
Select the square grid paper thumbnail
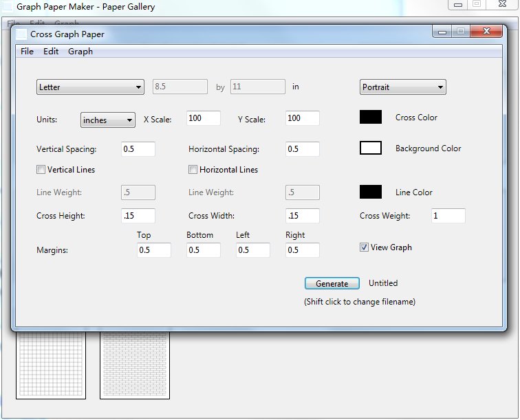pos(51,364)
